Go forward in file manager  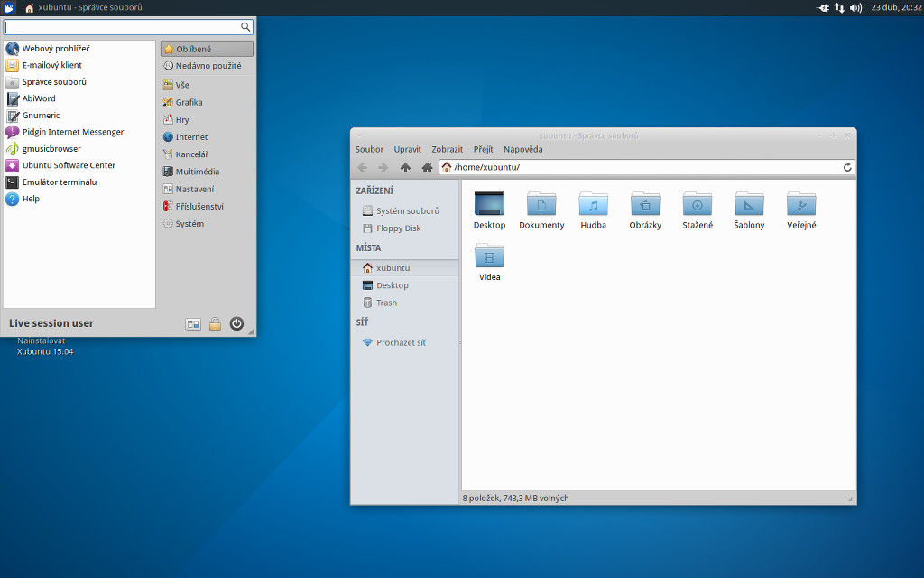click(383, 168)
